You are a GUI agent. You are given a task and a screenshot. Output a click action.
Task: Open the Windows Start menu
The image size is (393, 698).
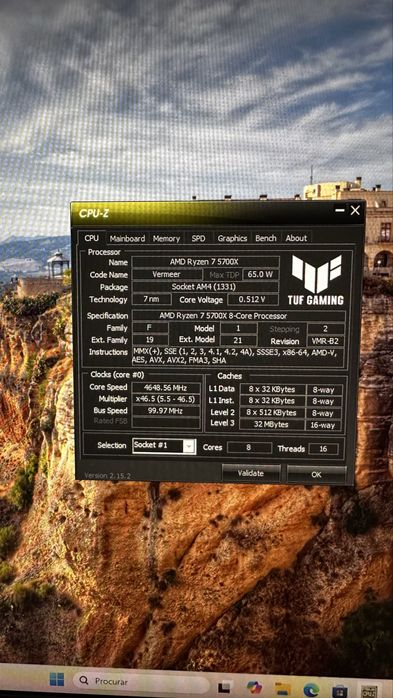click(57, 680)
